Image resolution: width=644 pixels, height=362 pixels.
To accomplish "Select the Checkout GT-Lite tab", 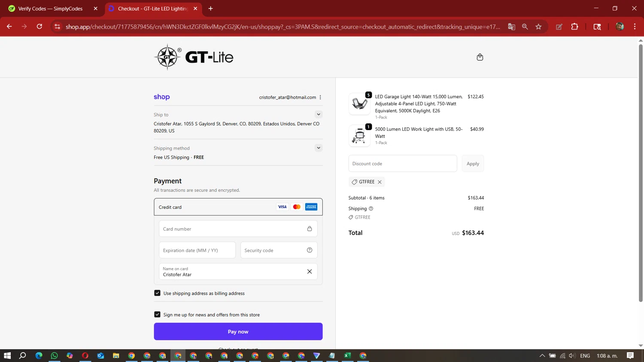I will (153, 9).
